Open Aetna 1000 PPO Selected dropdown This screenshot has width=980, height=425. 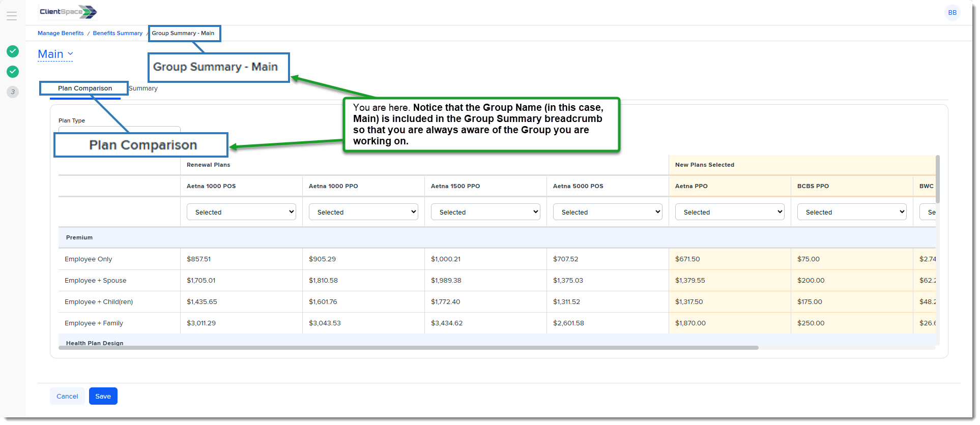tap(363, 212)
